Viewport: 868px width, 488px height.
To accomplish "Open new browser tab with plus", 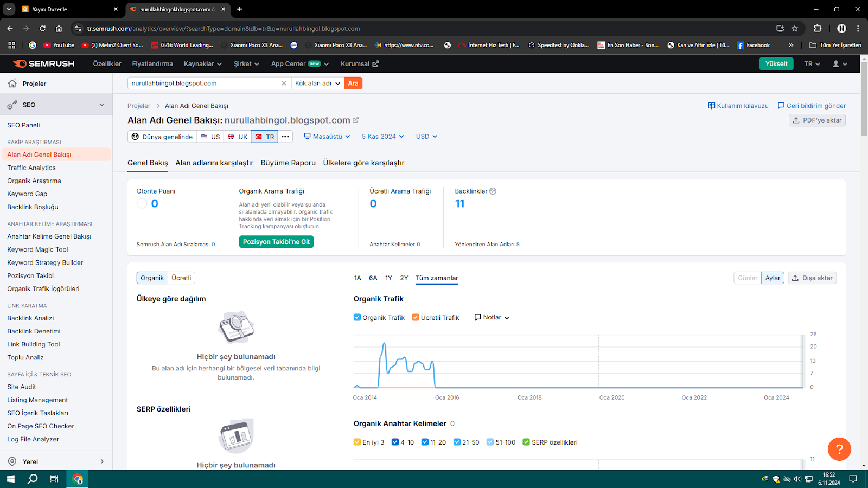I will (x=239, y=9).
